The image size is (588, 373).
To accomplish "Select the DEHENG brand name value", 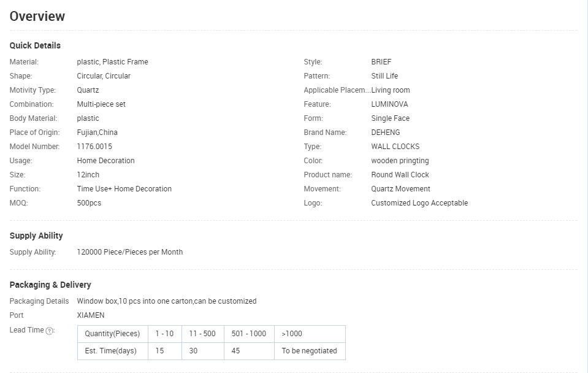I will point(386,133).
